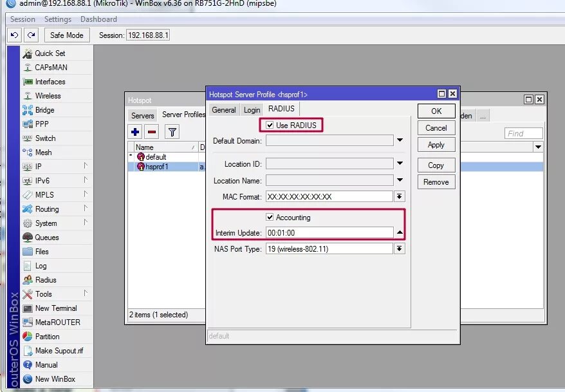Toggle the Accounting checkbox
565x392 pixels.
click(x=270, y=217)
